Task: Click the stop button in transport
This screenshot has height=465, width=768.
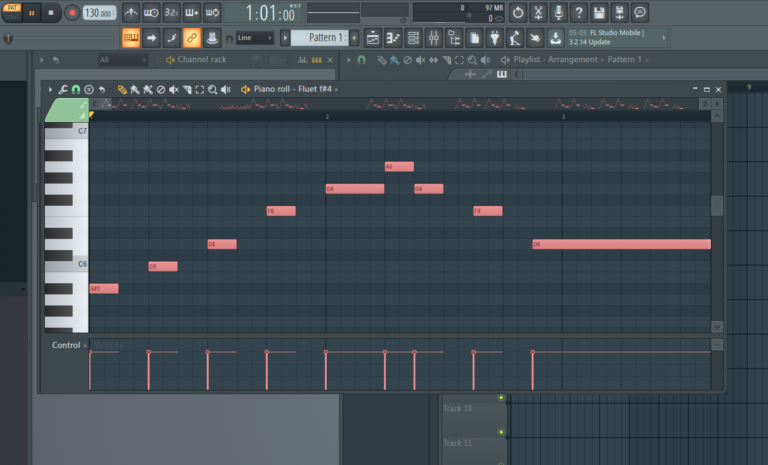Action: click(x=51, y=13)
